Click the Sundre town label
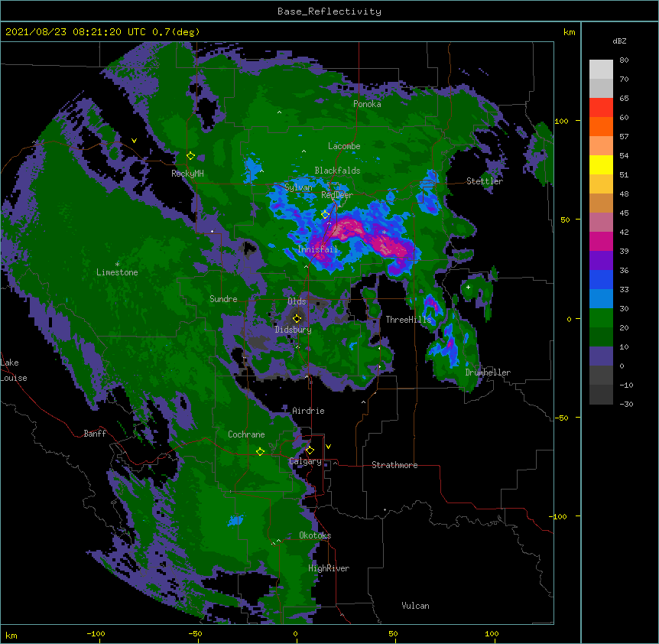 223,299
